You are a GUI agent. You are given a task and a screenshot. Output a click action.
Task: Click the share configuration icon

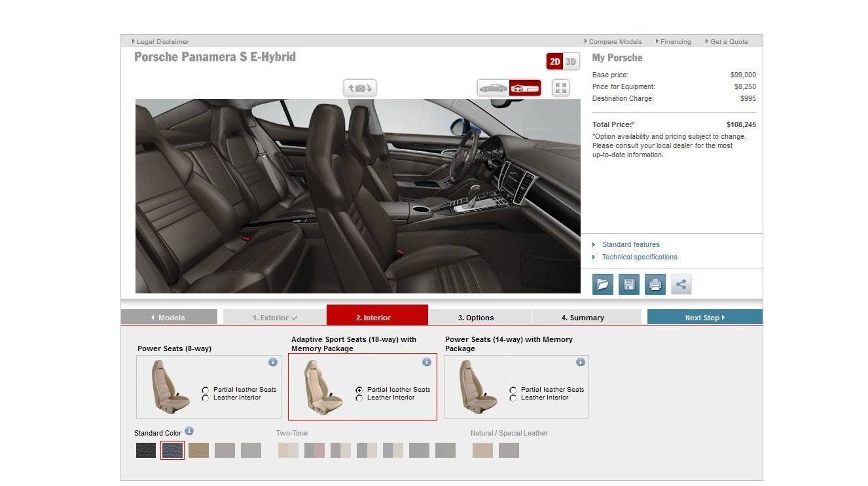click(x=681, y=284)
